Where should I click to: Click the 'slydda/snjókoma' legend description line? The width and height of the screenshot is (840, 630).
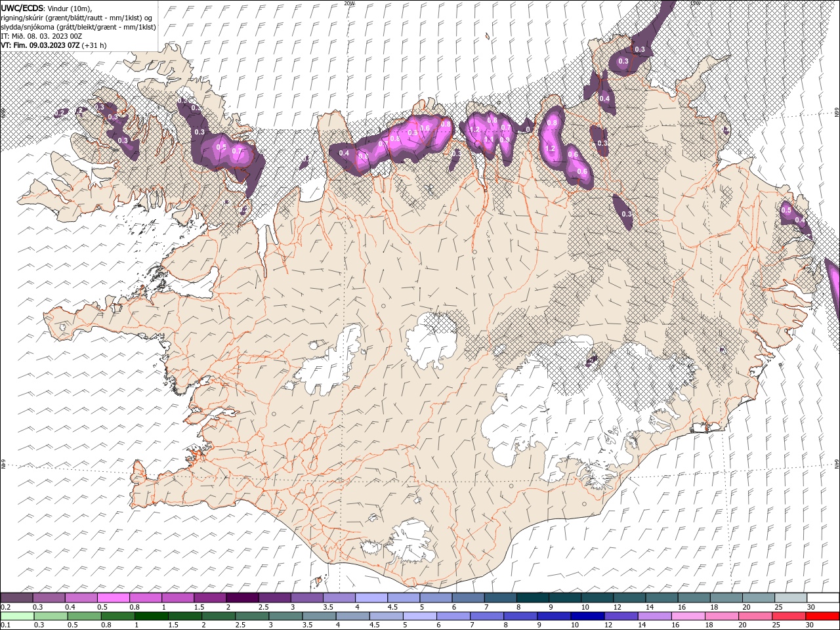coord(78,26)
